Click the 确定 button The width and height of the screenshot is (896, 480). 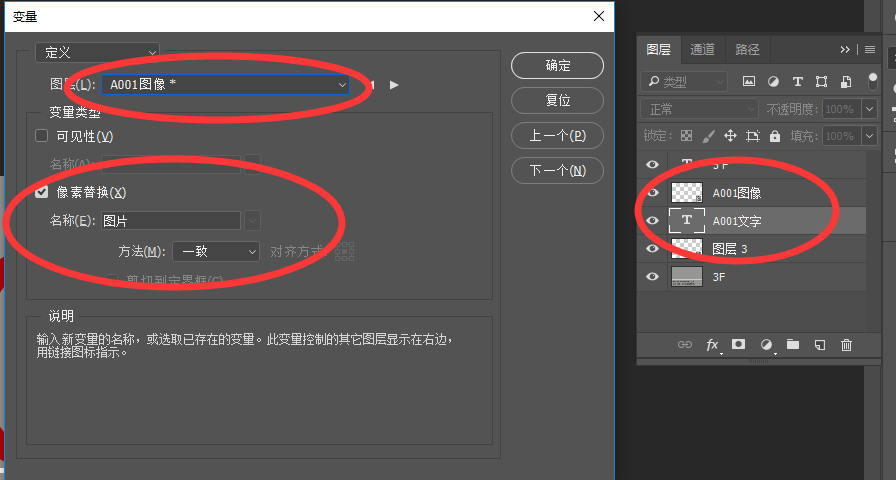[557, 65]
